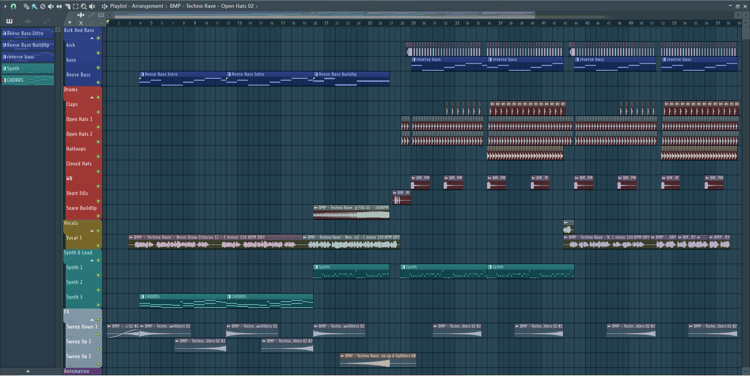Select CHORDS pattern in picker
The width and height of the screenshot is (750, 376).
[x=28, y=80]
